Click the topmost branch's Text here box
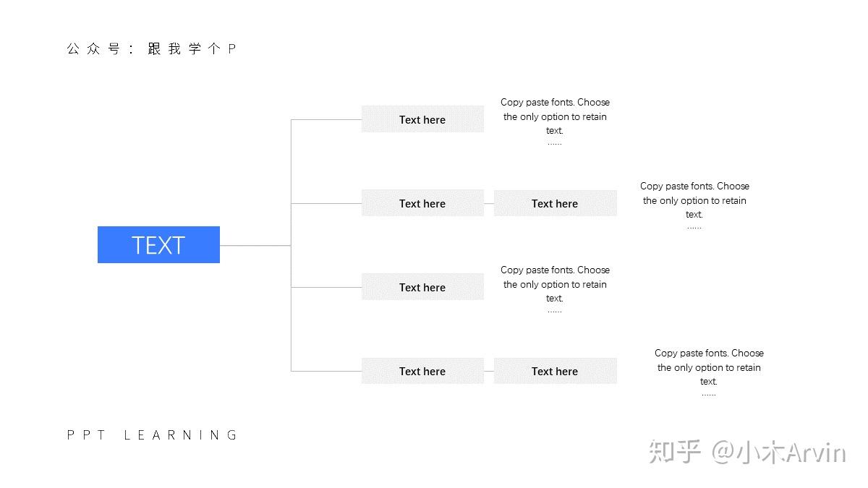 [422, 119]
